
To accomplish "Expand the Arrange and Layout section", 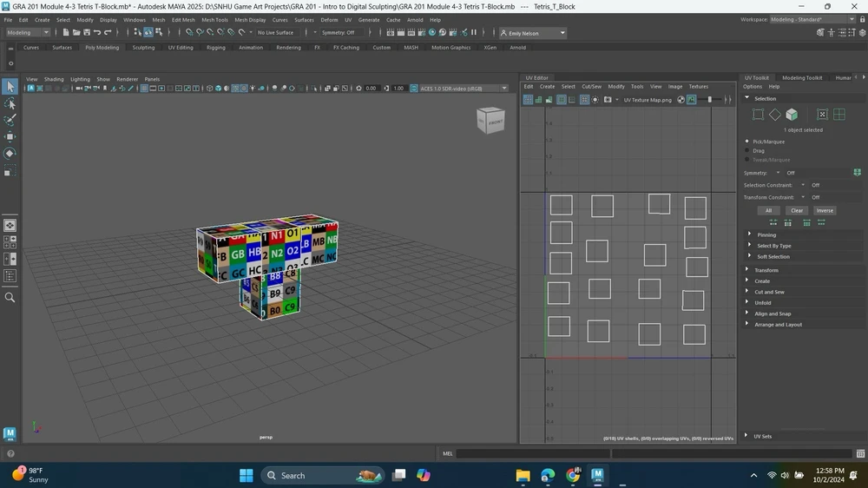I will tap(746, 324).
